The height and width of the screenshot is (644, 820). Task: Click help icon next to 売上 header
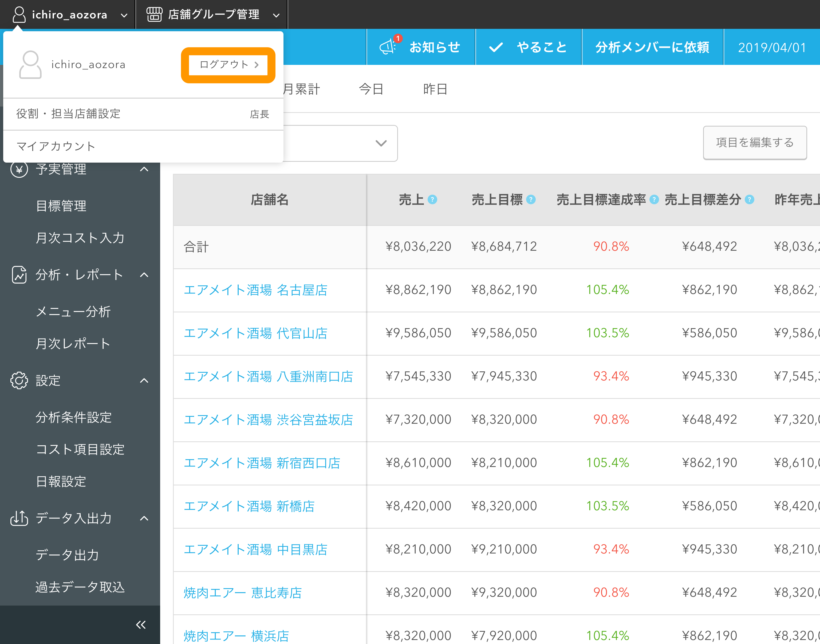coord(433,199)
